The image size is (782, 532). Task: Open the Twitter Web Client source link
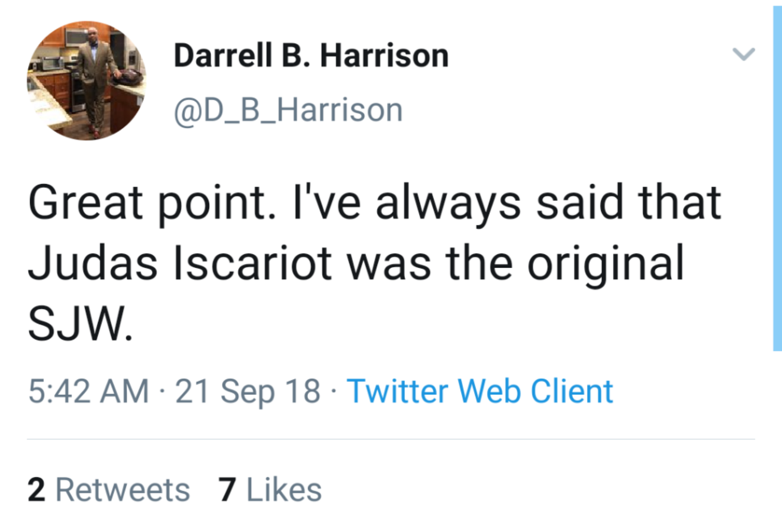(x=480, y=391)
